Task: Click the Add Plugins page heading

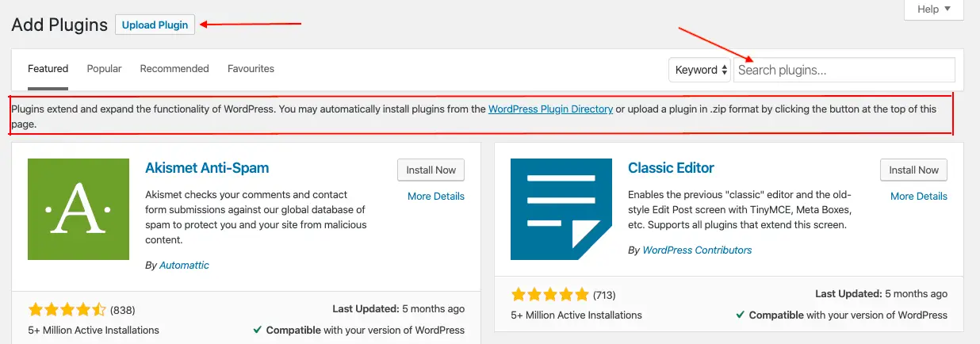Action: [59, 25]
